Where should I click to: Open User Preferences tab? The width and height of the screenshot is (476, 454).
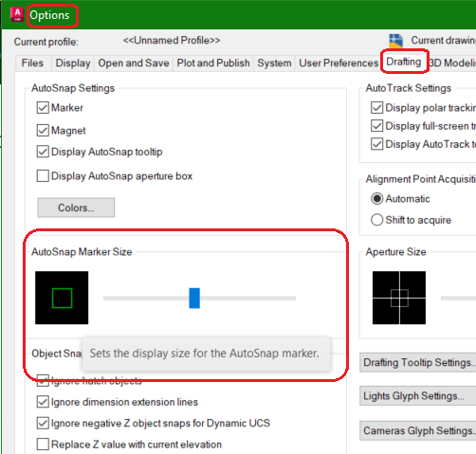pyautogui.click(x=339, y=63)
